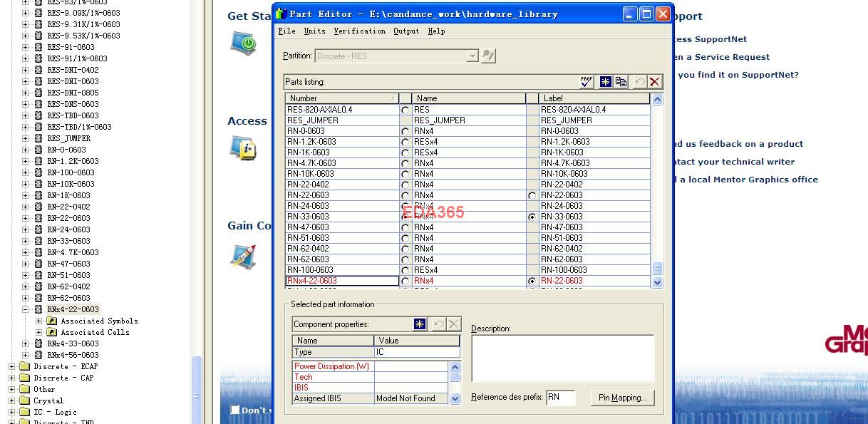Select the RN-4.7K-0603 item in tree
Viewport: 868px width, 424px height.
73,252
